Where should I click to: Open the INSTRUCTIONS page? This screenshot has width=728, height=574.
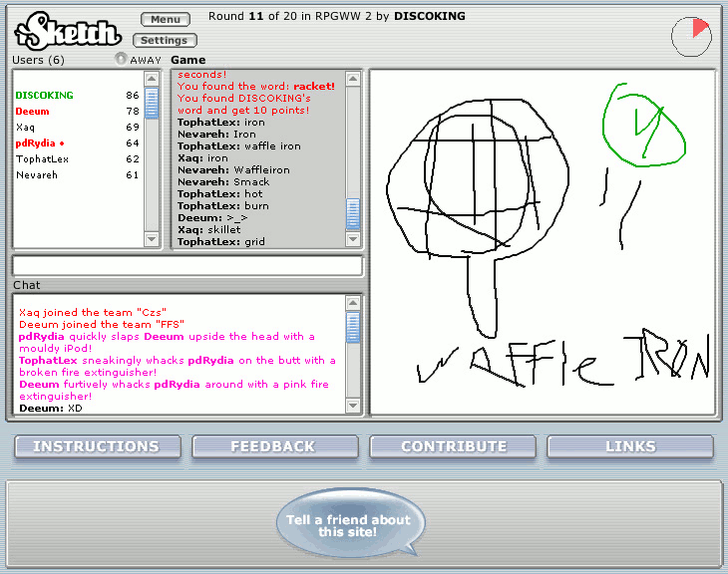(97, 447)
